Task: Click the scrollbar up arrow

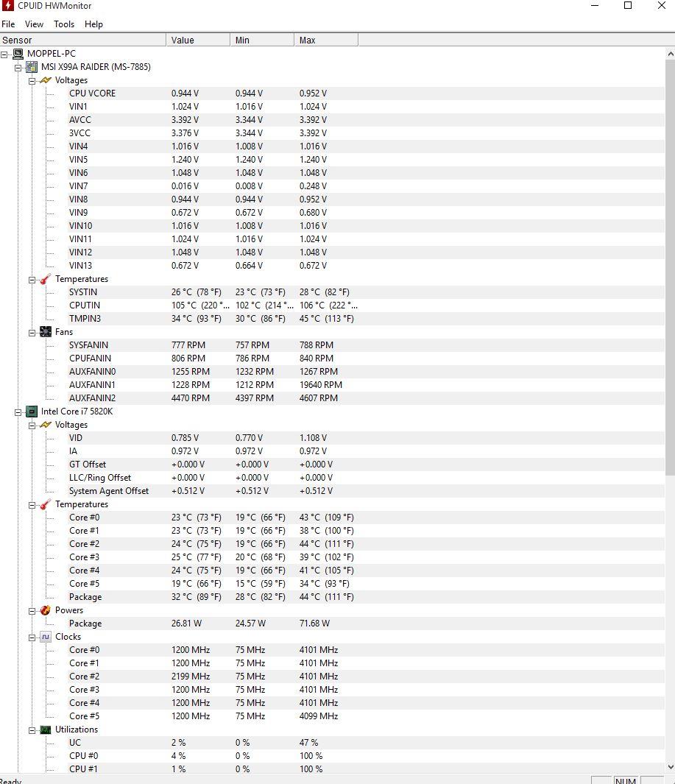Action: tap(670, 54)
